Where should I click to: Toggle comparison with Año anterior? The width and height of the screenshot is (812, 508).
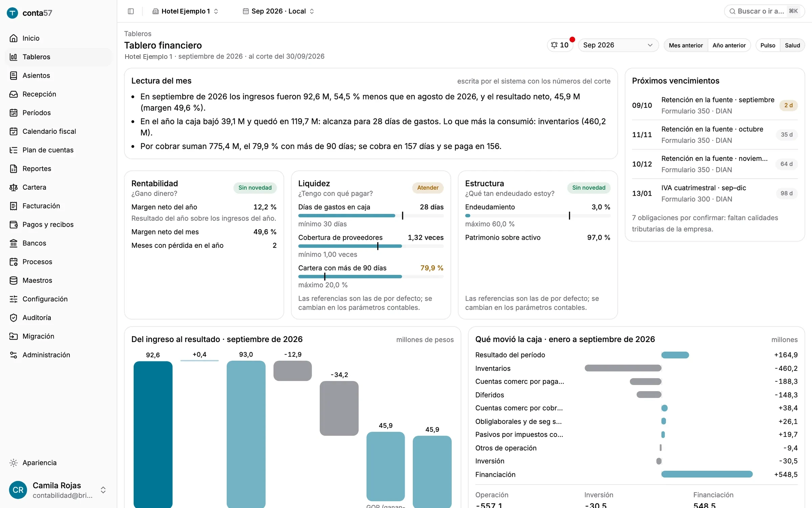pos(729,45)
